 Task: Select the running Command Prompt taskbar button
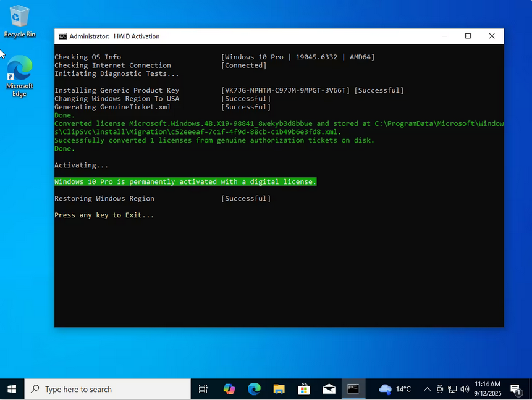tap(353, 389)
